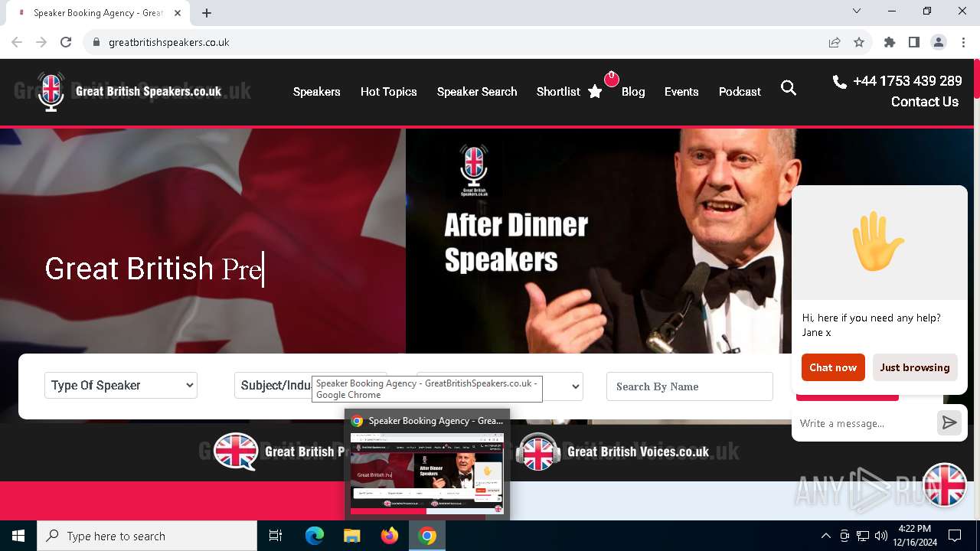This screenshot has width=980, height=551.
Task: Send chat message with arrow icon
Action: [x=949, y=422]
